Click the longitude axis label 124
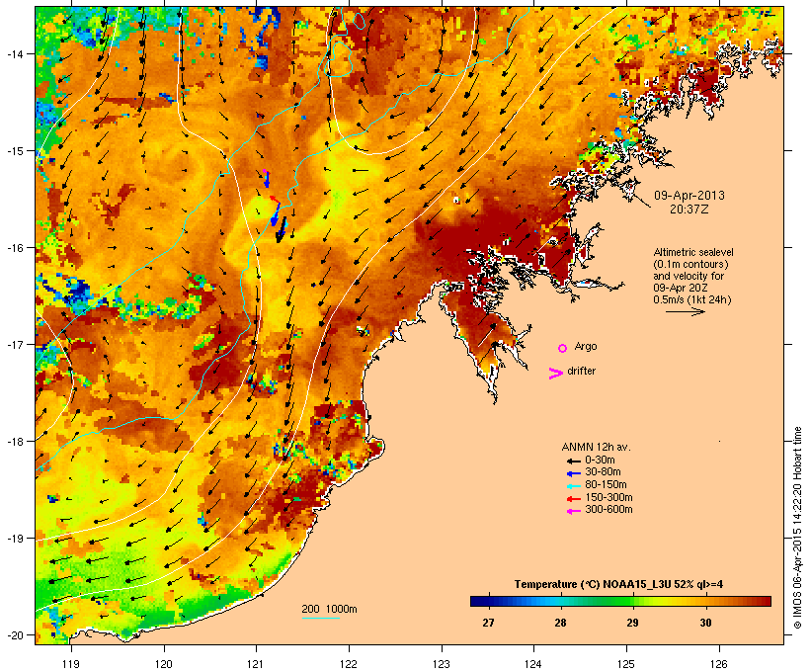 [x=533, y=664]
